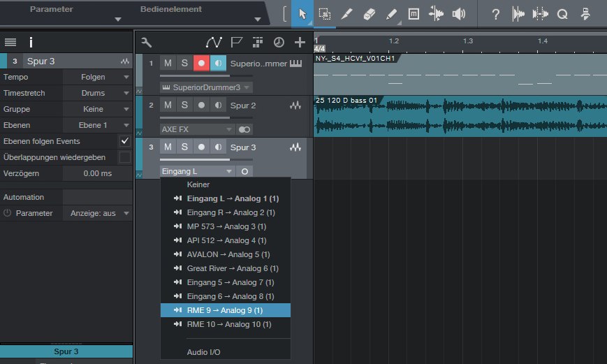The width and height of the screenshot is (607, 364).
Task: Toggle mono channel mode on Spur 3
Action: [244, 171]
